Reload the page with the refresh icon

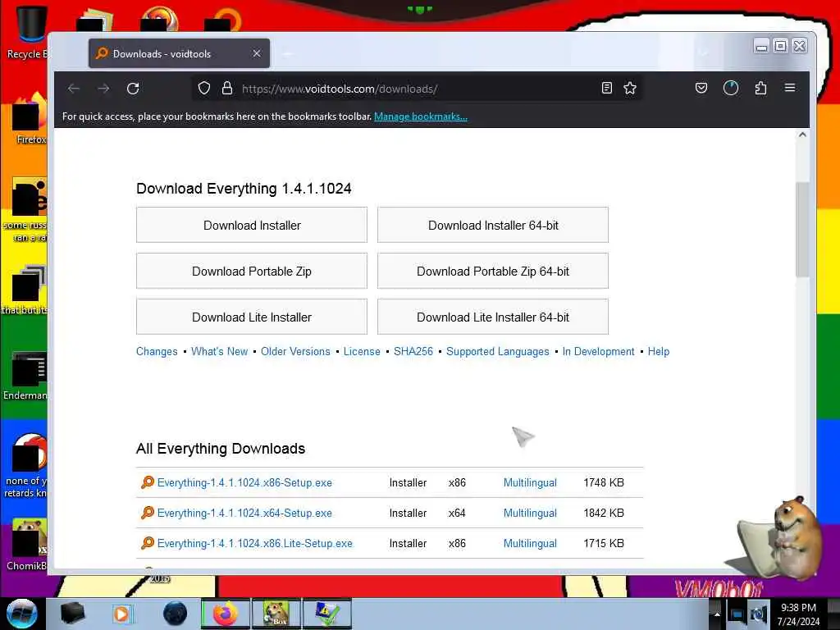[x=133, y=89]
